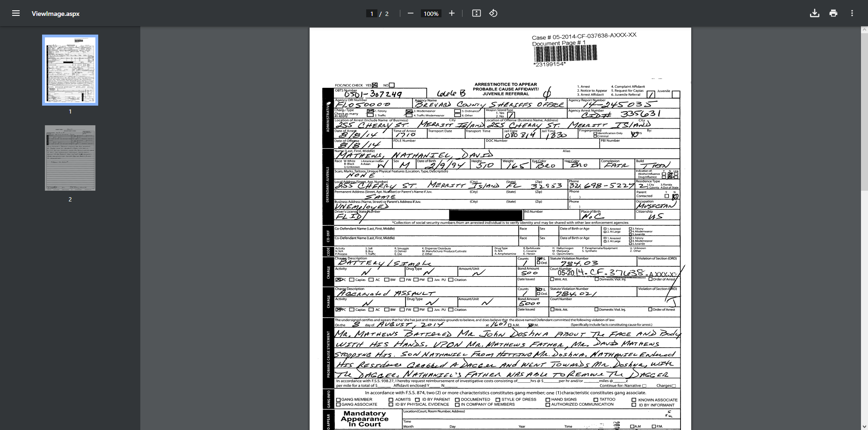
Task: Tick the GANG MEMBER checkbox
Action: pos(339,400)
